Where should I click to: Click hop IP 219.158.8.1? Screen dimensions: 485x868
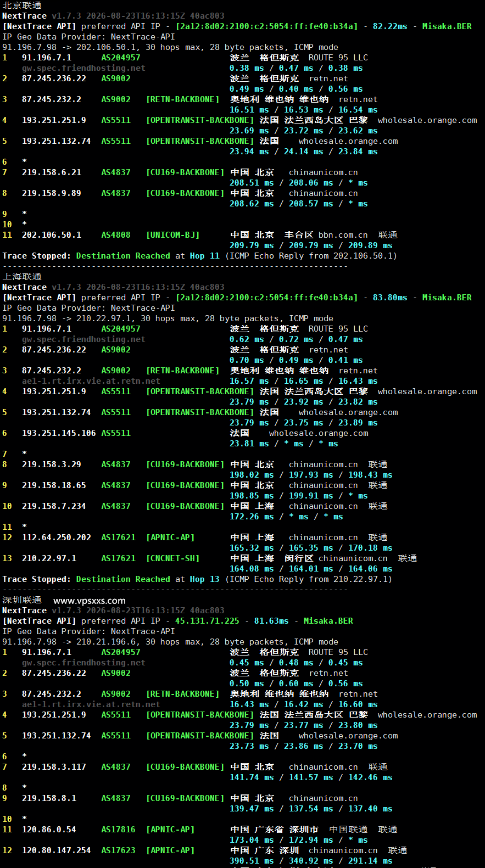[49, 798]
